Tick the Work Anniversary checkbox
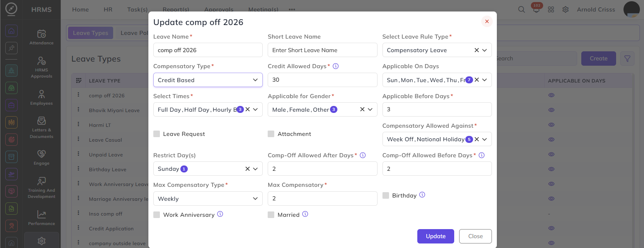644x248 pixels. 157,215
